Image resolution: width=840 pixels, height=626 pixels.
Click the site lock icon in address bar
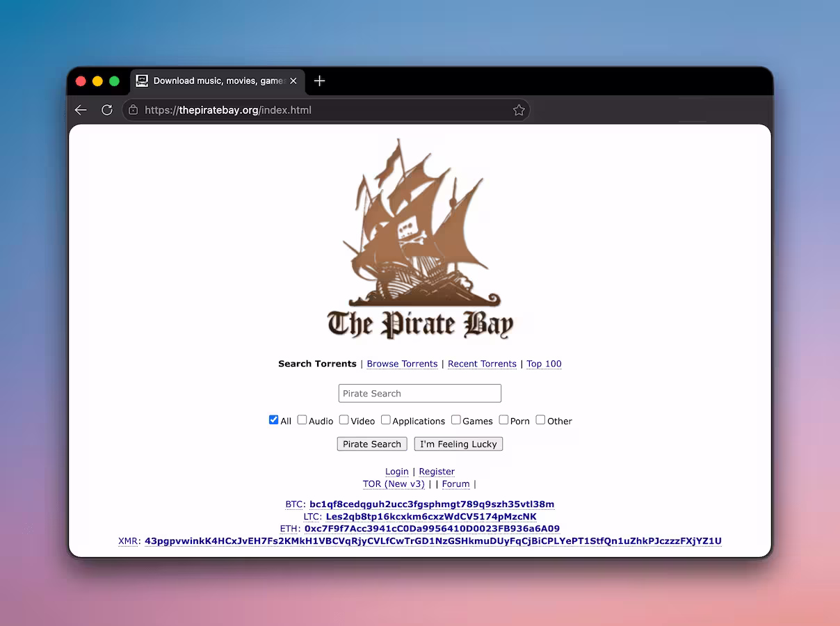(x=133, y=110)
